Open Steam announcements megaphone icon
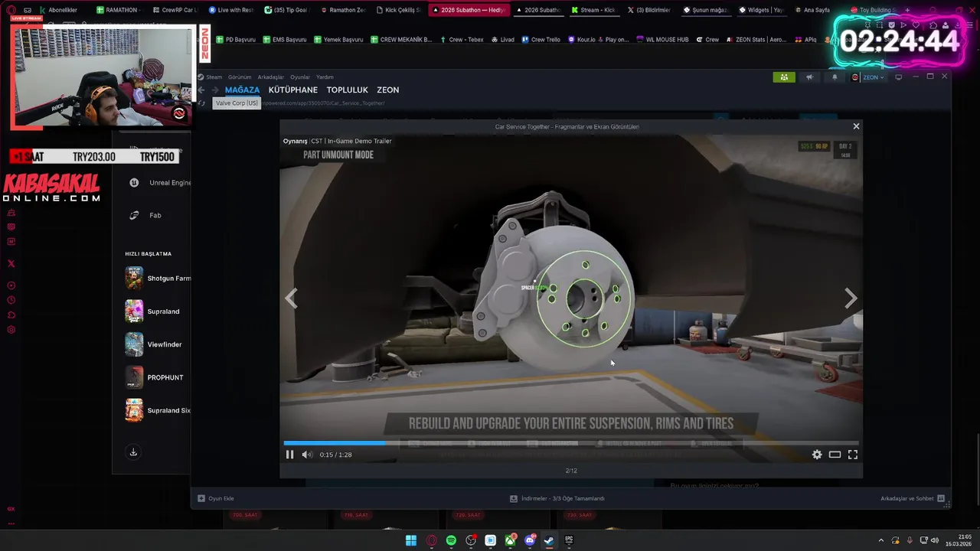 pyautogui.click(x=809, y=77)
